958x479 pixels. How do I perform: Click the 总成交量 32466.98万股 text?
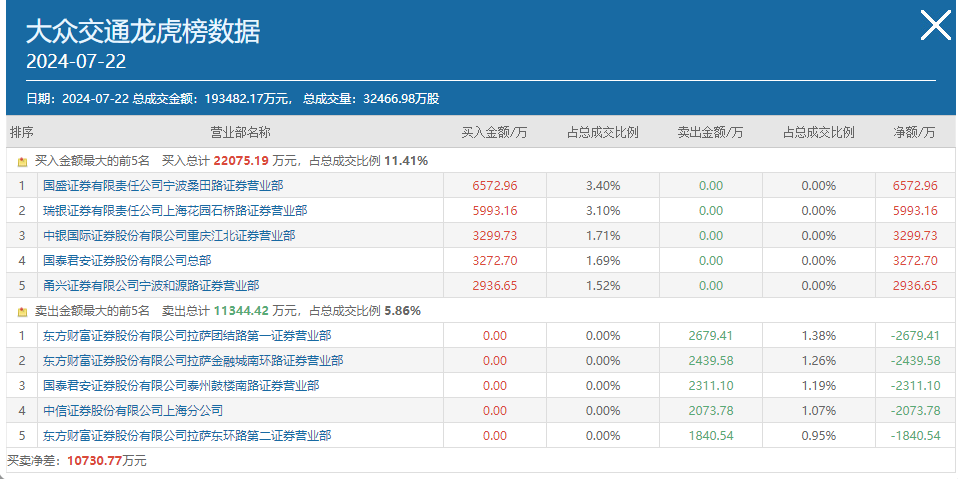(x=371, y=98)
